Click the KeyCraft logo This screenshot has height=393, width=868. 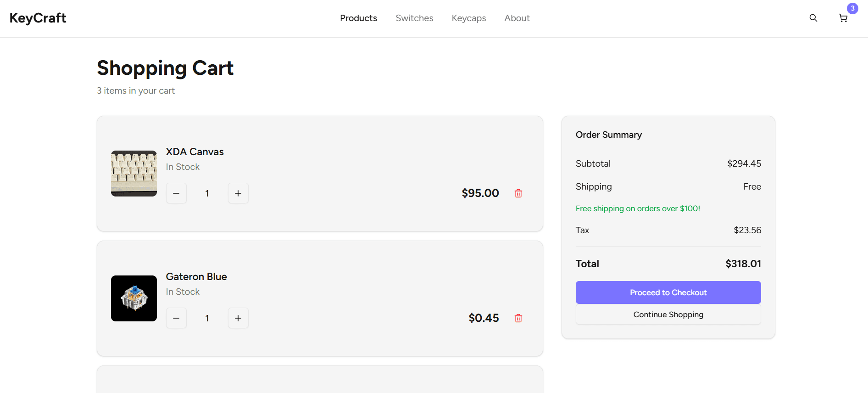coord(38,18)
